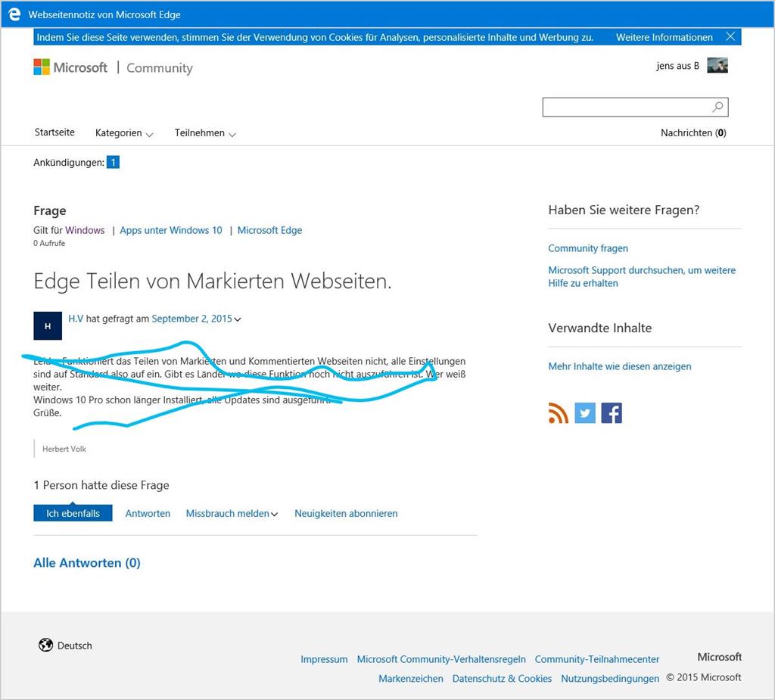Viewport: 775px width, 700px height.
Task: Expand the Teilnehmen menu
Action: coord(205,133)
